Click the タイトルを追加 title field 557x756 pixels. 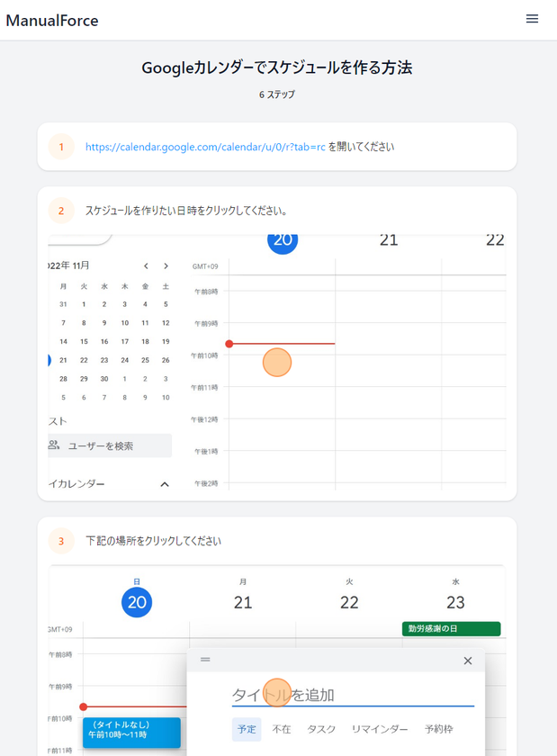pos(353,695)
